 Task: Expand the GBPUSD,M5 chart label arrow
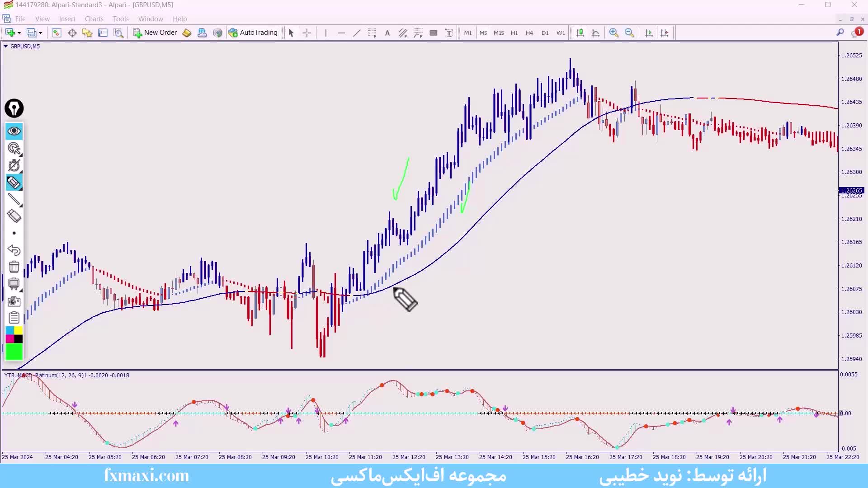[x=5, y=46]
